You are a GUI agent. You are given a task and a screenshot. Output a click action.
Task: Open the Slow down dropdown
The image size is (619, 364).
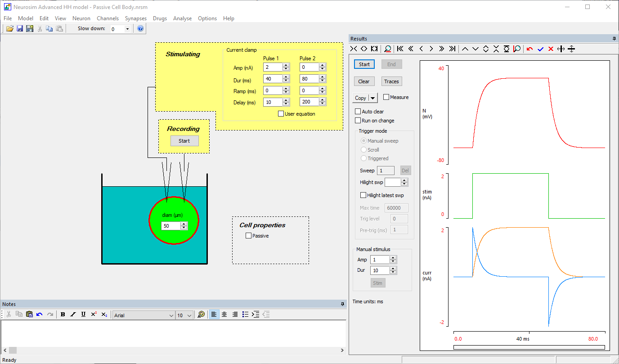[x=127, y=29]
